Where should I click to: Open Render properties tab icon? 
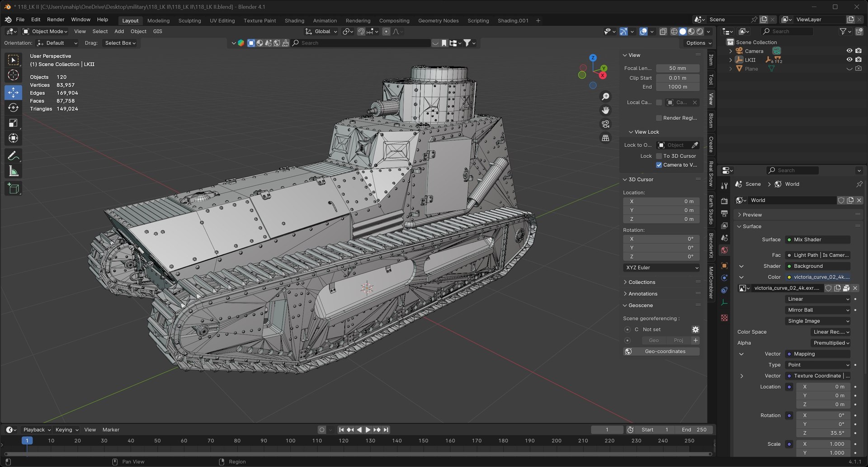point(724,201)
